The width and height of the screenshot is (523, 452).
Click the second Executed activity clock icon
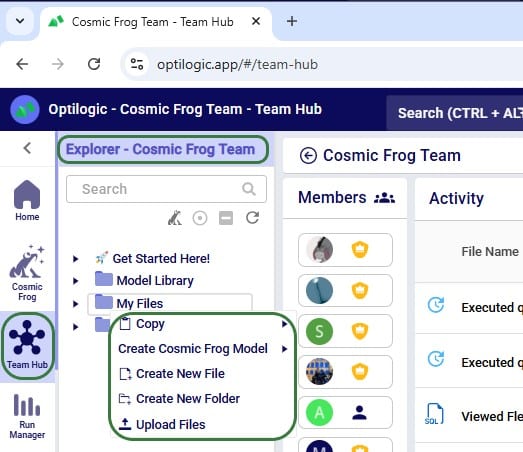pos(436,359)
